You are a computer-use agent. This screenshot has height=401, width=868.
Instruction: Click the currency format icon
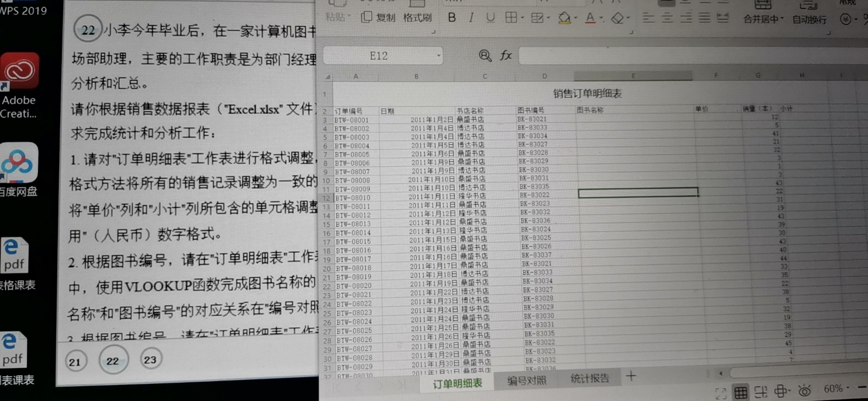coord(845,19)
